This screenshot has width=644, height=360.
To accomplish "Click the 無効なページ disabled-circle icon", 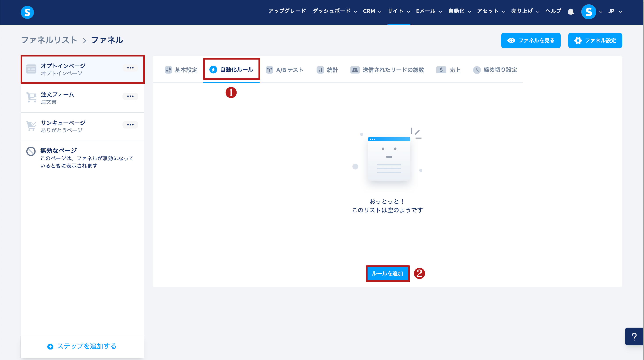I will 31,151.
